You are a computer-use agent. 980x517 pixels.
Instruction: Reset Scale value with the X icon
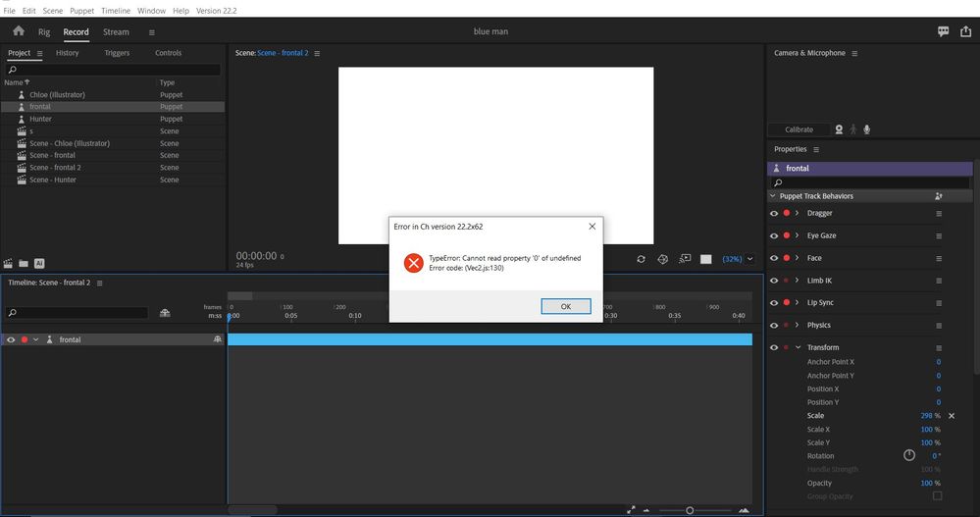(952, 416)
